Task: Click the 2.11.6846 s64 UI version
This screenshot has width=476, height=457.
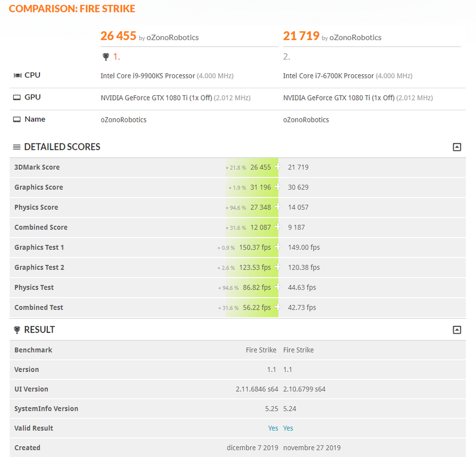Action: [257, 389]
